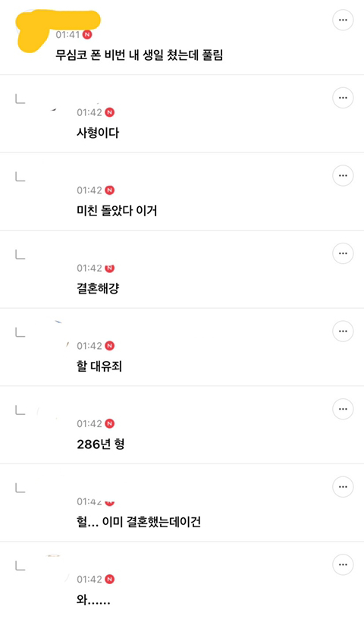The height and width of the screenshot is (619, 364).
Task: Open more options for the main post about 폰 비번
Action: (343, 20)
